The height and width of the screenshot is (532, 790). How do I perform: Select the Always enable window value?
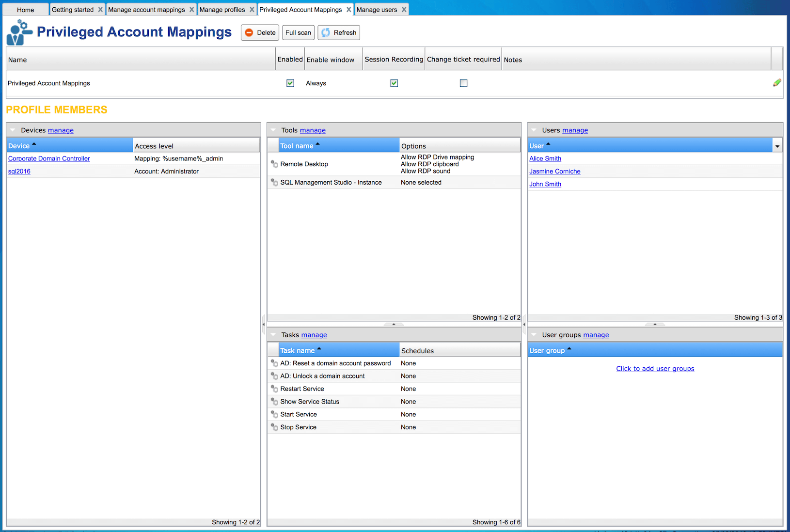tap(316, 83)
